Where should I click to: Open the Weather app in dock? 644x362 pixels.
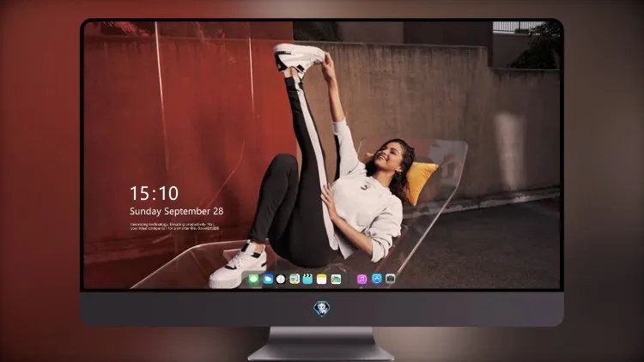[x=268, y=280]
